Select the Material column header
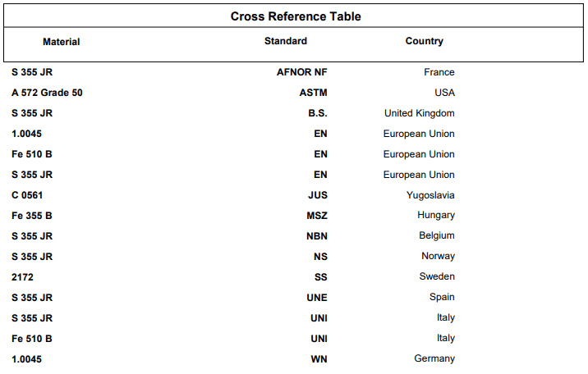 coord(62,42)
